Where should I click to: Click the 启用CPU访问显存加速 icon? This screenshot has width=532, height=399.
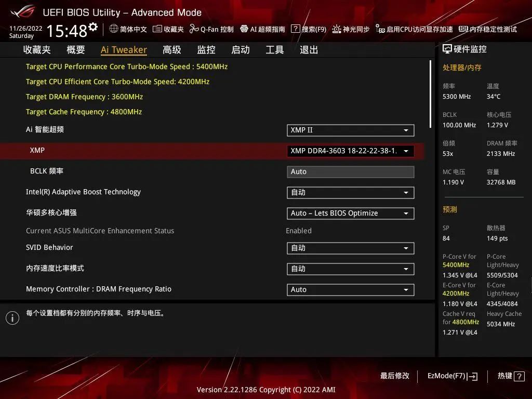(380, 29)
